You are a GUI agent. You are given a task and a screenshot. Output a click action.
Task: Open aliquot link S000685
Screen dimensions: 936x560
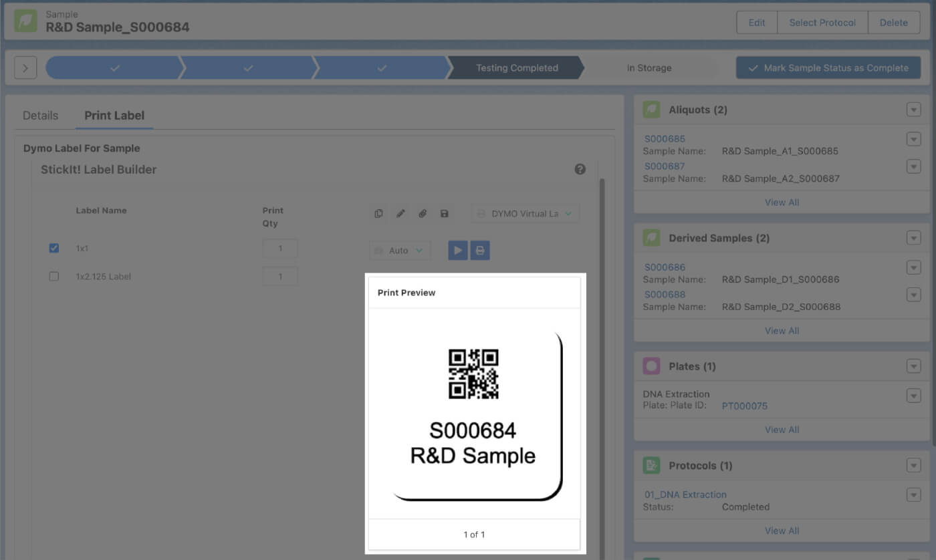[665, 139]
